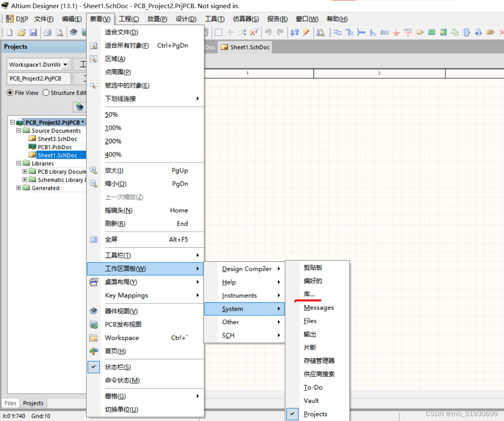This screenshot has width=504, height=421.
Task: Click the PCB_Project2.PrjPCB project name field
Action: 39,79
